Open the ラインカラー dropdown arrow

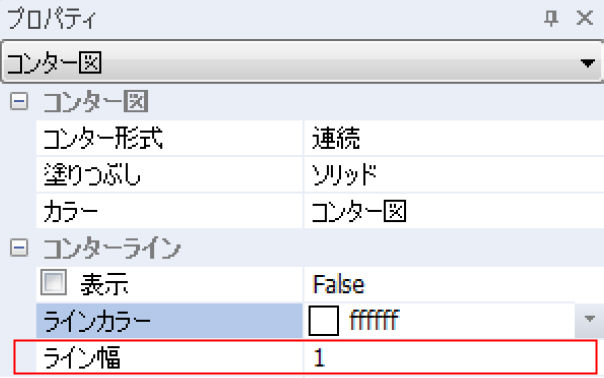(x=589, y=319)
